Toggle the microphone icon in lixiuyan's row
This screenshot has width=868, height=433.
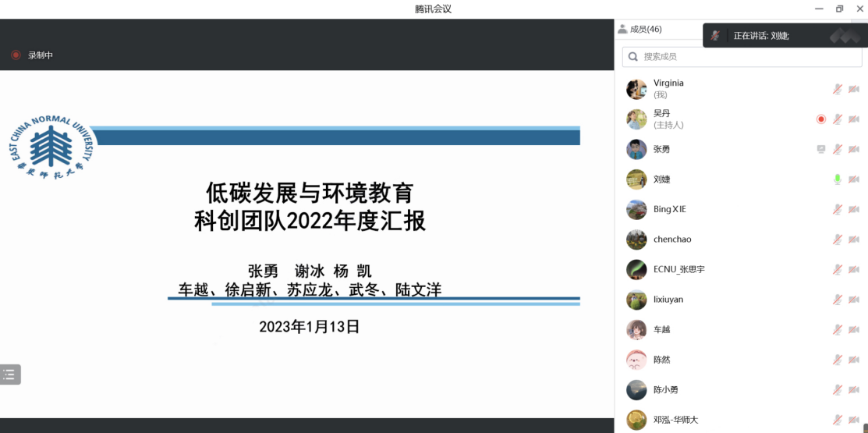837,300
